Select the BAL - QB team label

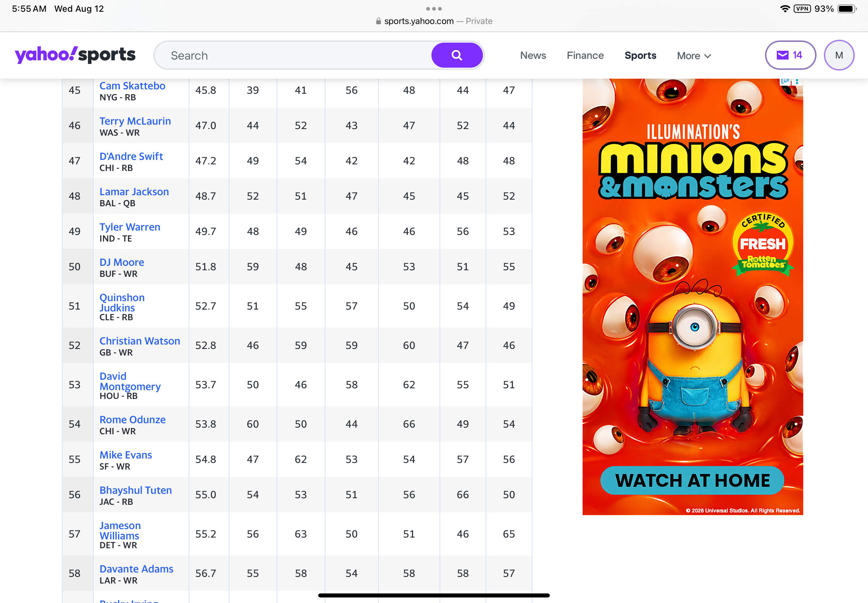point(117,203)
